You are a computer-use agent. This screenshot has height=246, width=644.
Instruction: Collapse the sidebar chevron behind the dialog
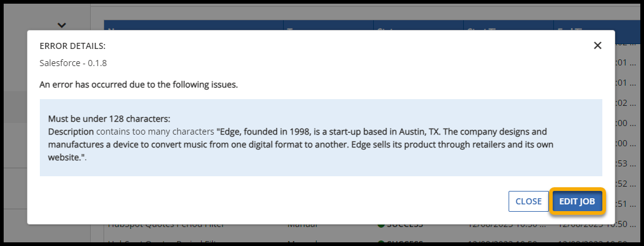click(61, 25)
